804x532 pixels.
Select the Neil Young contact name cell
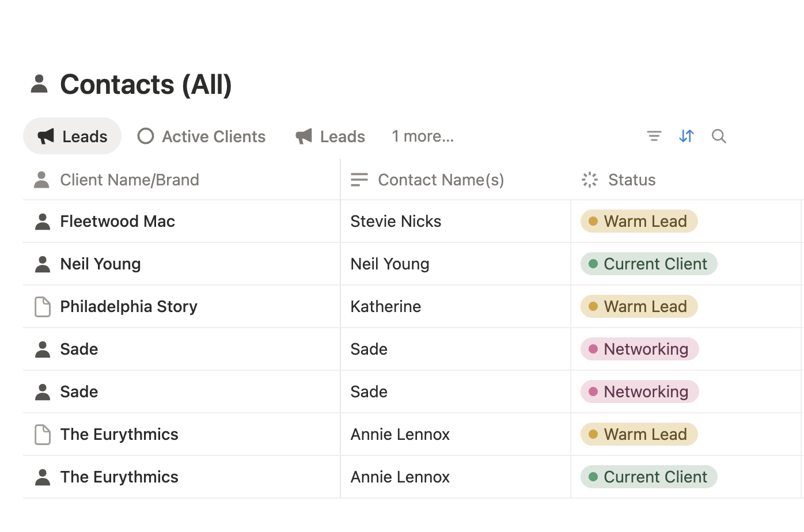pyautogui.click(x=456, y=264)
